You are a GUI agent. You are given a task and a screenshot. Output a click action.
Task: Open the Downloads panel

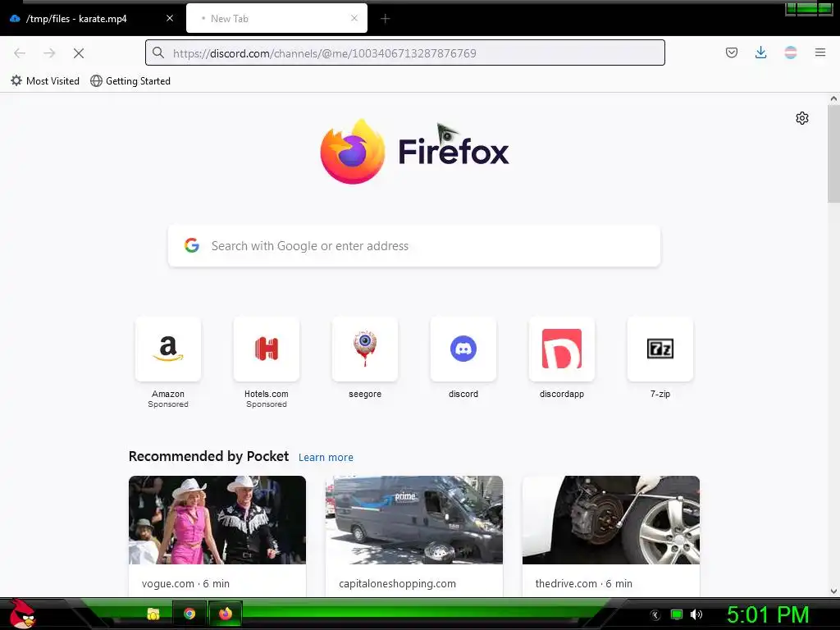coord(760,52)
